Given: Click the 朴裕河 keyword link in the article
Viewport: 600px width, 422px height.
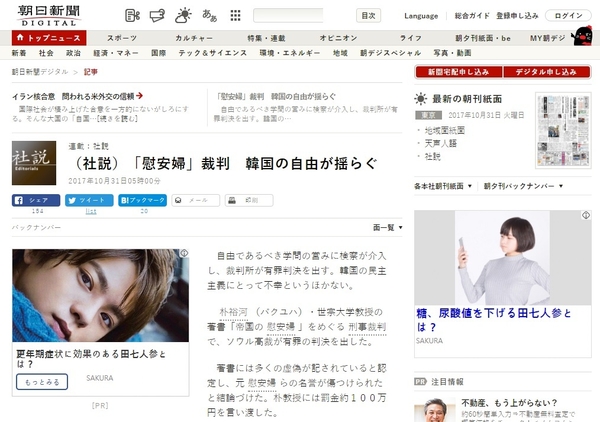Looking at the screenshot, I should (233, 312).
